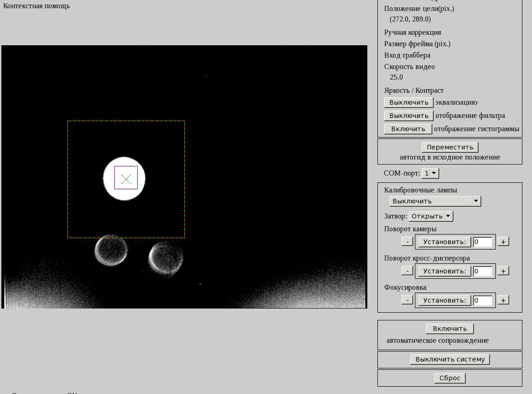
Task: Increase focusing value with plus button
Action: (503, 300)
